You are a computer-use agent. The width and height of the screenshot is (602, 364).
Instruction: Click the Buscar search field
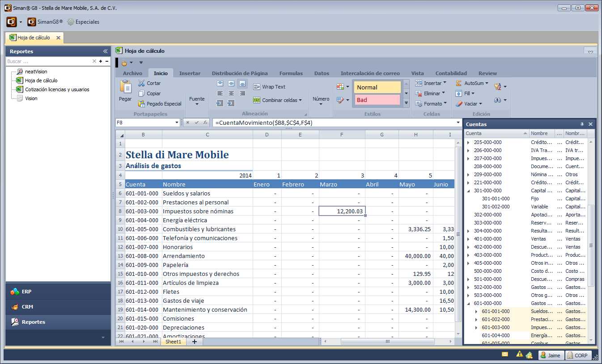[48, 61]
